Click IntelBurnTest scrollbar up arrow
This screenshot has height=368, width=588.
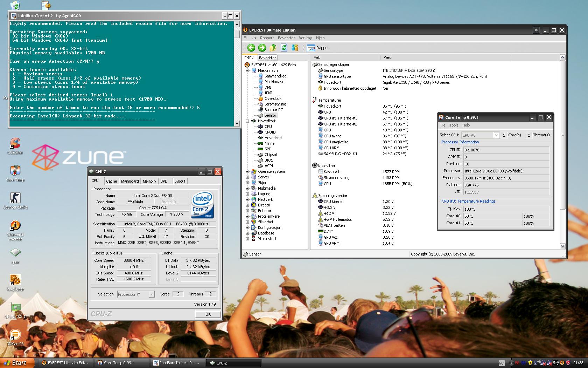click(x=237, y=24)
